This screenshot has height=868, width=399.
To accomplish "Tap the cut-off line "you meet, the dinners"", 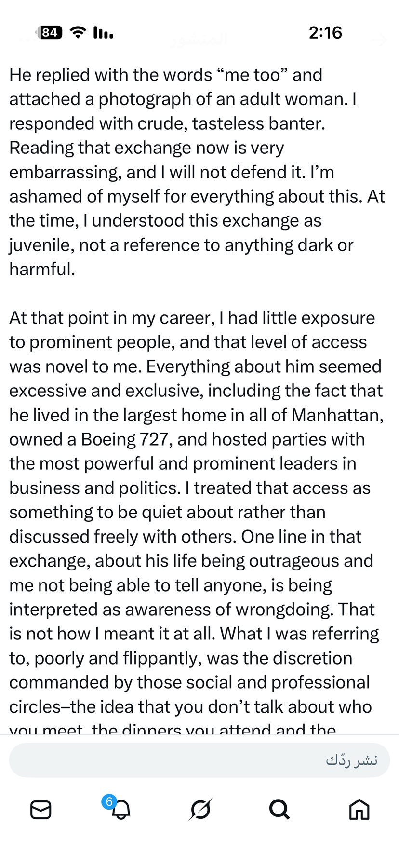I will pyautogui.click(x=173, y=729).
